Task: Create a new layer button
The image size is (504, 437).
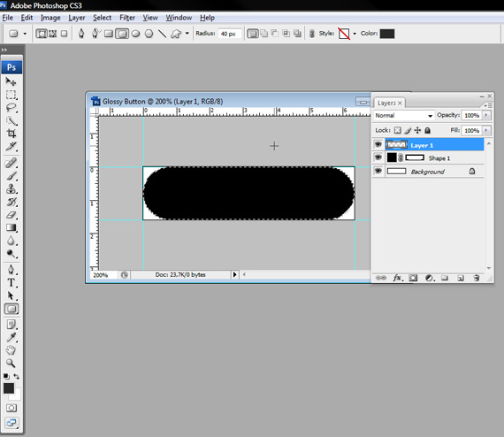Action: click(x=461, y=278)
